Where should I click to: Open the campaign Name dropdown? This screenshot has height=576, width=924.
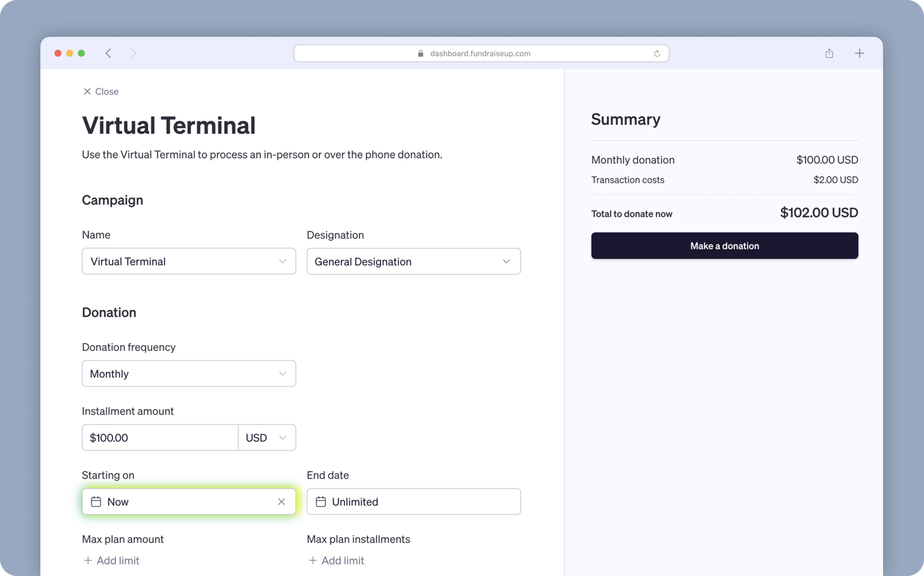pos(189,261)
